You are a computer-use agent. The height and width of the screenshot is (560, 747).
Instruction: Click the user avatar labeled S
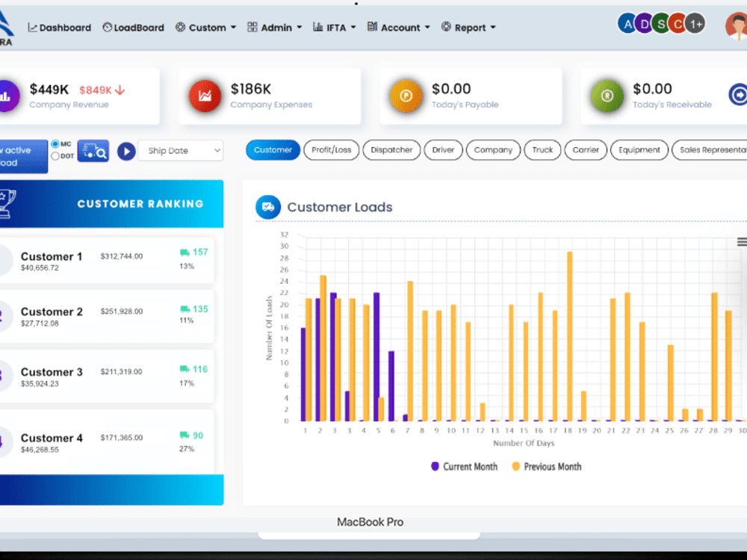[661, 23]
